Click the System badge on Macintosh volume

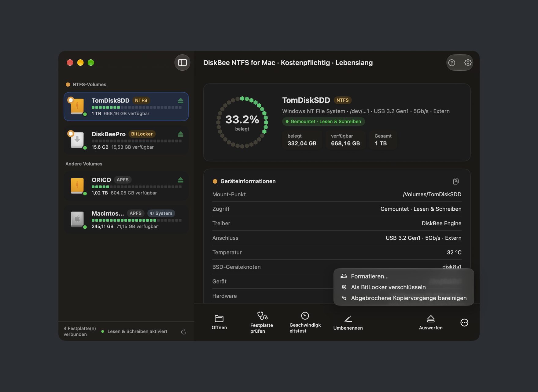161,213
